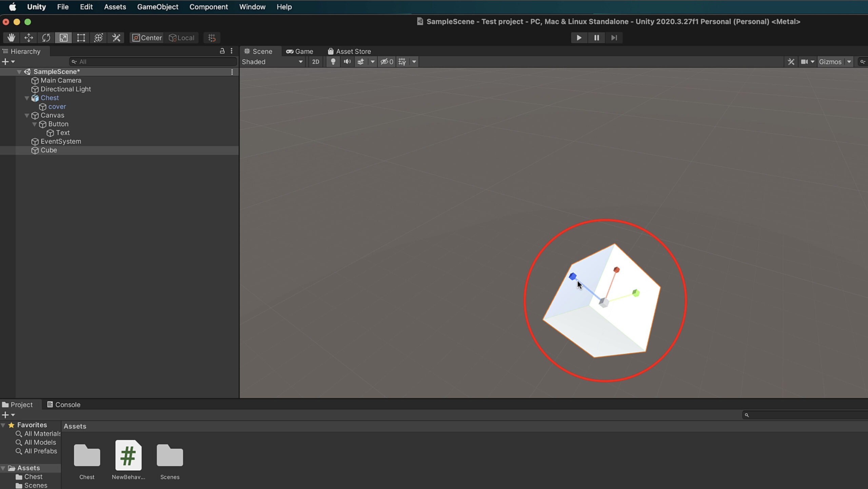Viewport: 868px width, 489px height.
Task: Select the Cube object in Hierarchy
Action: tap(48, 150)
